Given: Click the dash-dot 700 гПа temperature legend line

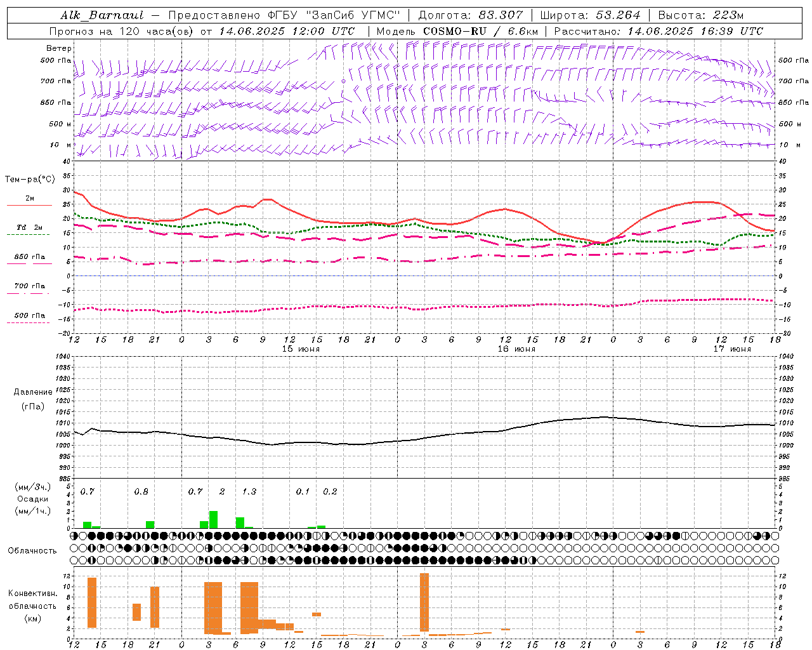Looking at the screenshot, I should [x=29, y=293].
